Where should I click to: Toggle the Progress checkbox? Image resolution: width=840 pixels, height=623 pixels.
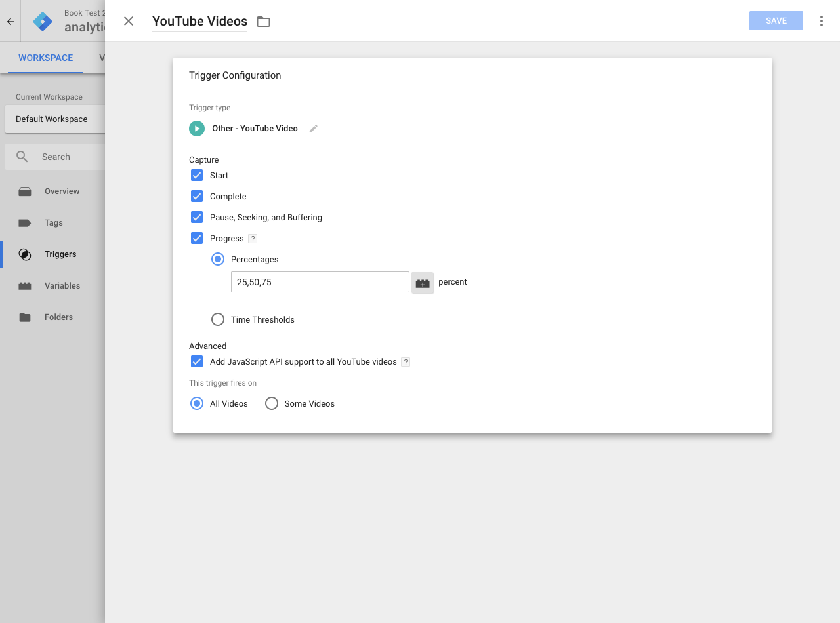tap(197, 238)
